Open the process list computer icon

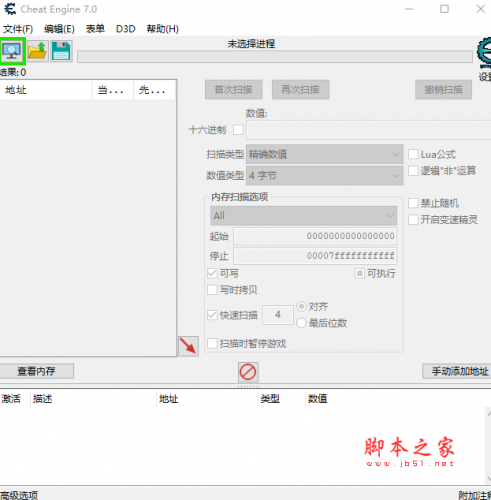click(12, 51)
